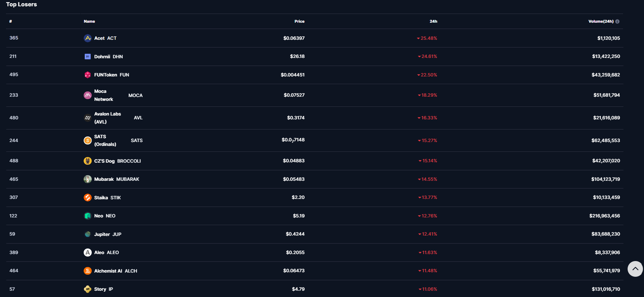Select the Staika STIK table row price
The height and width of the screenshot is (297, 644).
click(298, 198)
